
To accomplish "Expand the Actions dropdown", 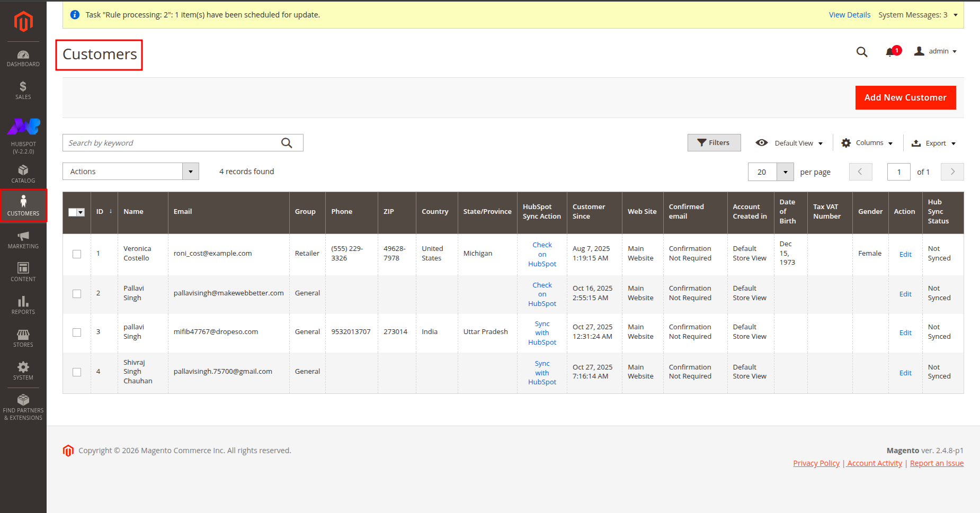I will click(130, 172).
